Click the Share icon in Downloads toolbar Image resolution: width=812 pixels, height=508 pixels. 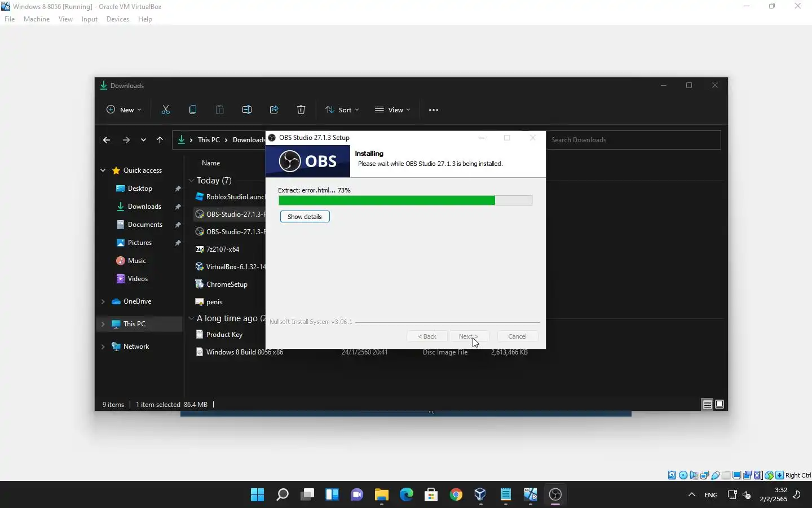pyautogui.click(x=274, y=110)
